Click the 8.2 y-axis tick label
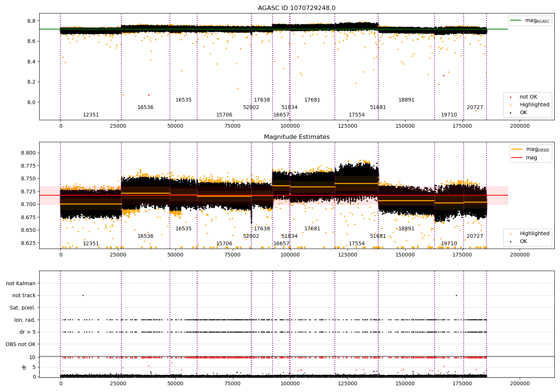This screenshot has width=560, height=392. (x=31, y=82)
